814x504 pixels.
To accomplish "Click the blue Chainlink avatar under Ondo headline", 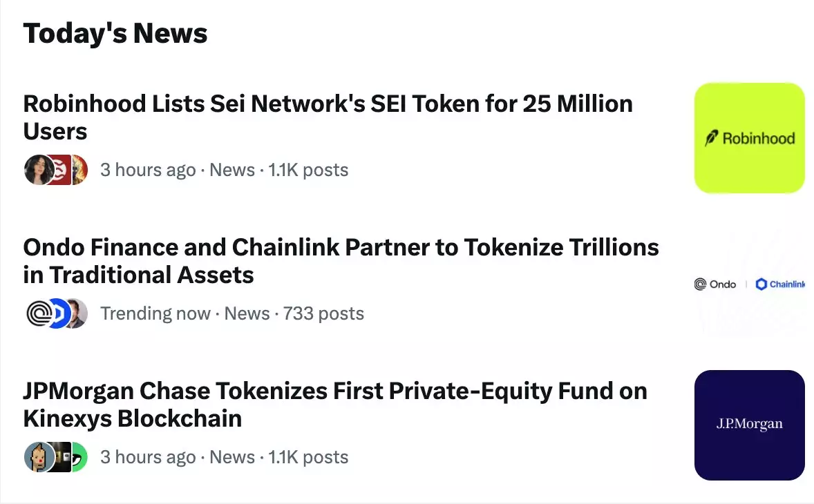I will tap(59, 313).
